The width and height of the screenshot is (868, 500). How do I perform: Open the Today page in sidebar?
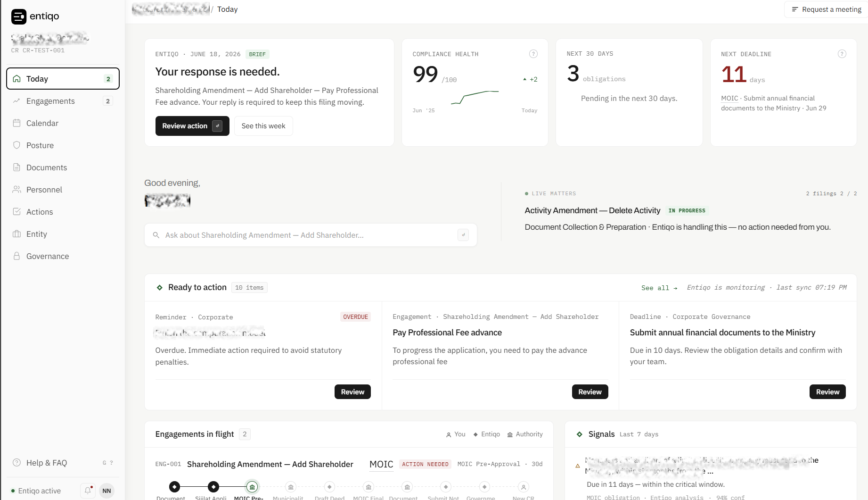63,79
